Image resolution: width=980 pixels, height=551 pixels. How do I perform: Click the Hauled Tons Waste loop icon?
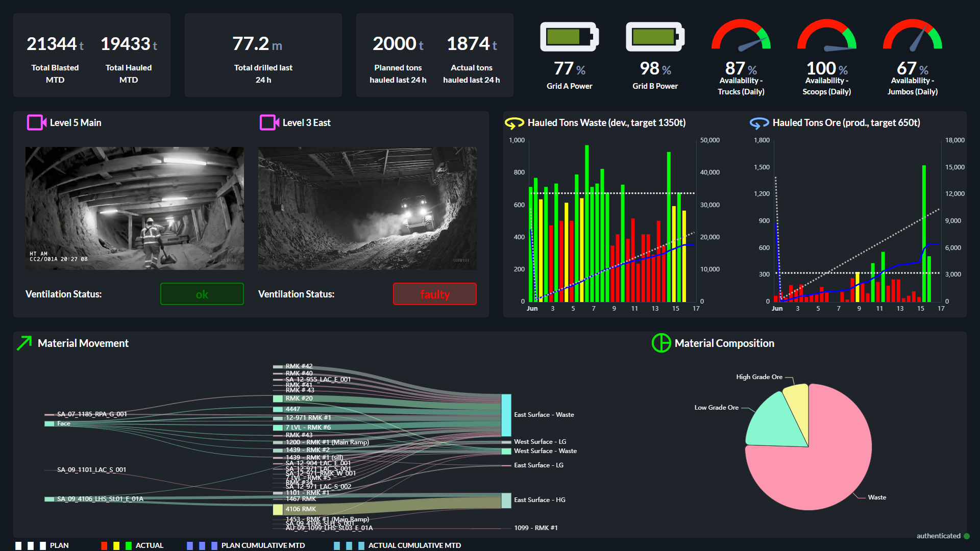coord(514,123)
